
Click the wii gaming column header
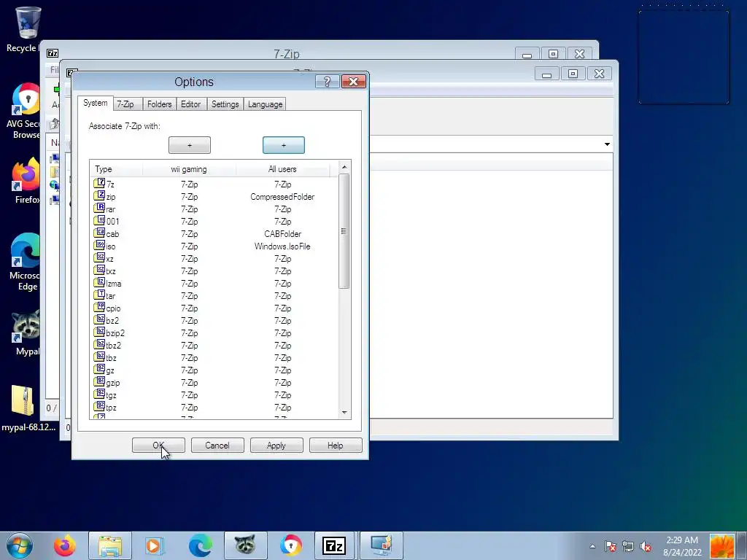(189, 169)
